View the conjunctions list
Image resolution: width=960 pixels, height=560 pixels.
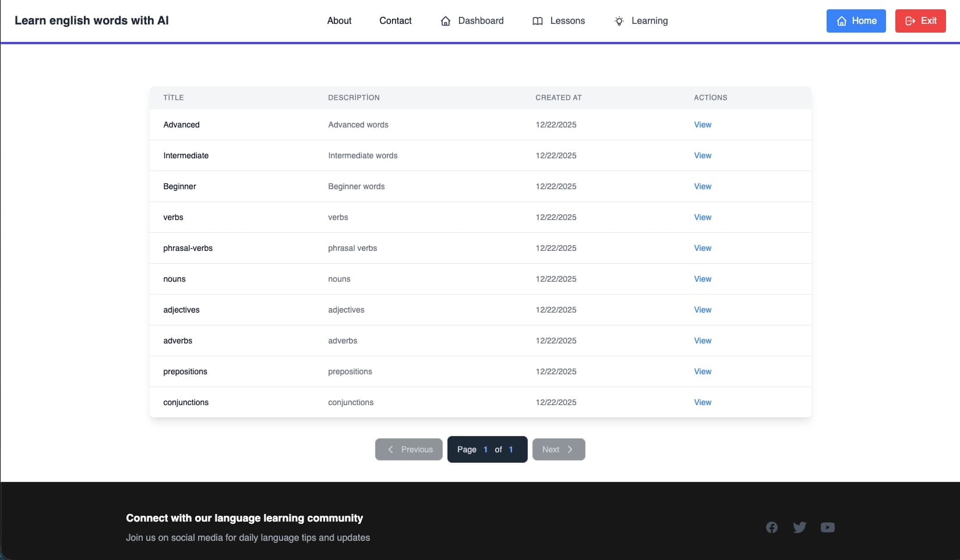[703, 402]
